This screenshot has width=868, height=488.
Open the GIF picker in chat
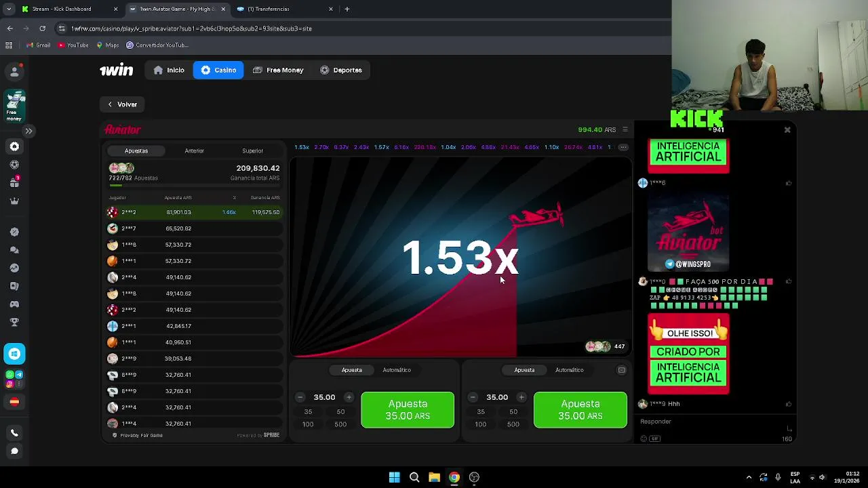654,439
